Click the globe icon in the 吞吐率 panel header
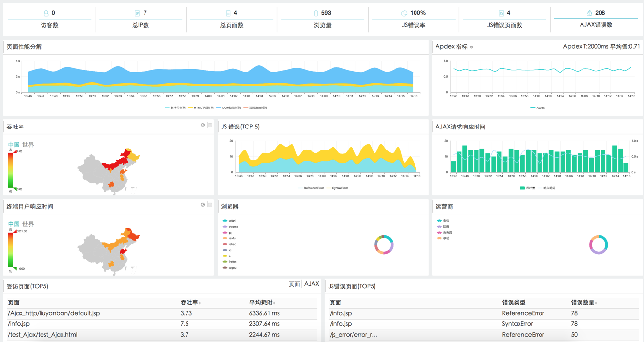Viewport: 644px width, 342px height. click(203, 125)
